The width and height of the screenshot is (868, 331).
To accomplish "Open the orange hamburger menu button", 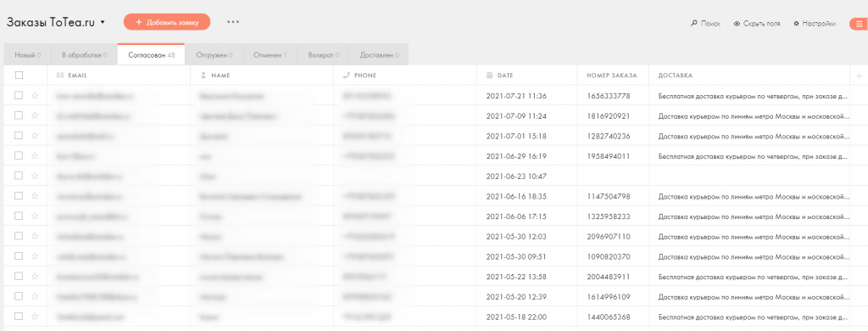I will click(x=860, y=24).
